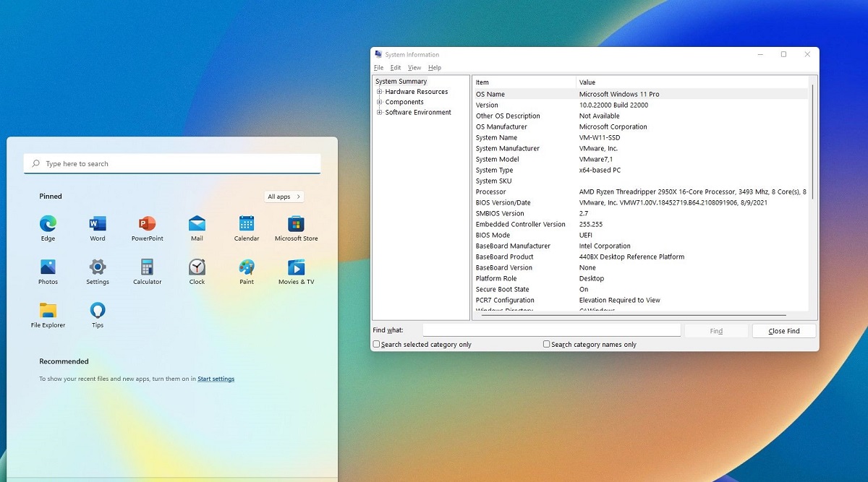The height and width of the screenshot is (482, 868).
Task: Launch the Calendar app
Action: (x=247, y=225)
